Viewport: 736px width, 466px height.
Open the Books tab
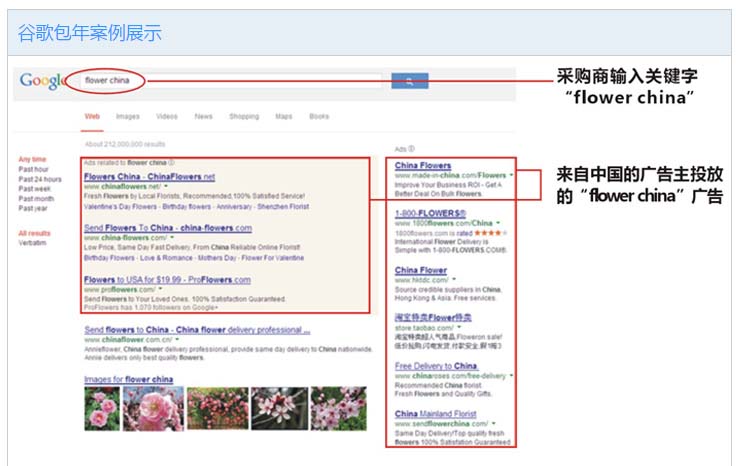pyautogui.click(x=319, y=116)
